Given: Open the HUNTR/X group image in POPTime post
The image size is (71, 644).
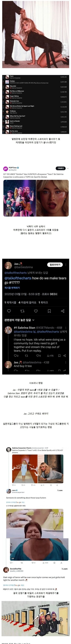Looking at the screenshot, I should (x=19, y=198).
